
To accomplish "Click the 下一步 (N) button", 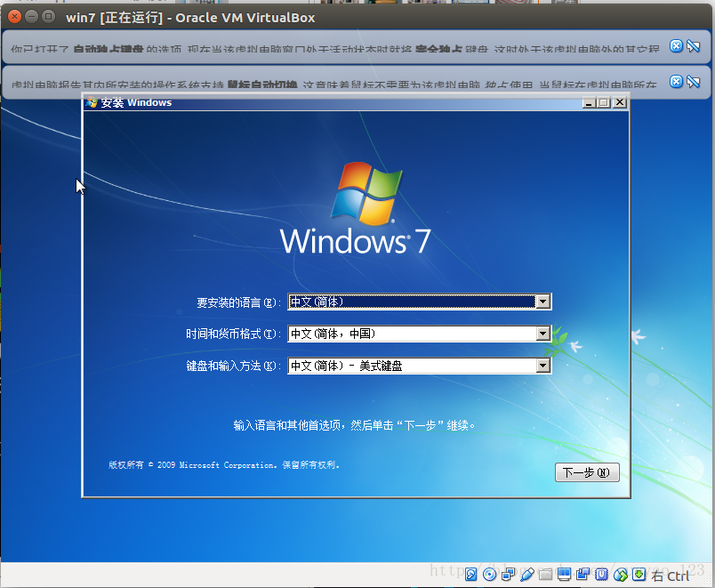I will [587, 472].
